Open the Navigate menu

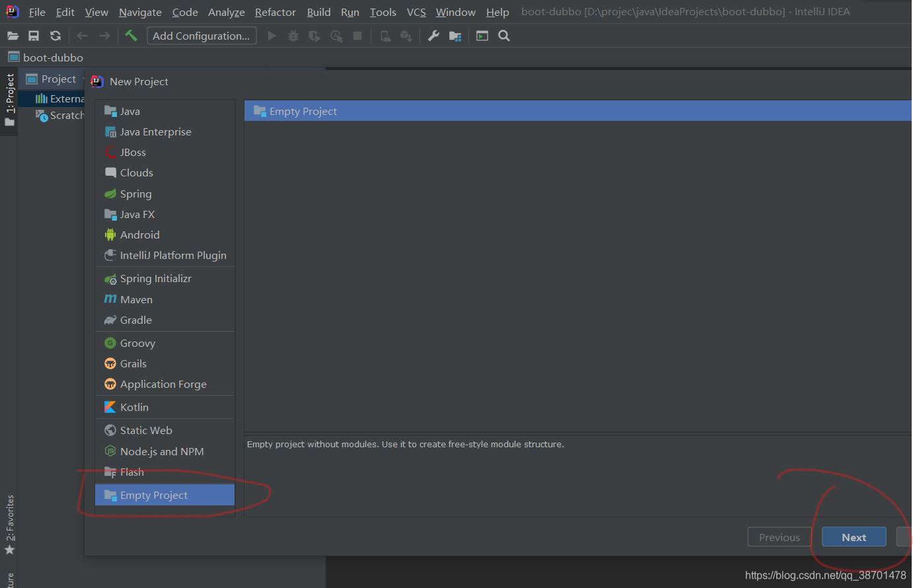click(140, 12)
